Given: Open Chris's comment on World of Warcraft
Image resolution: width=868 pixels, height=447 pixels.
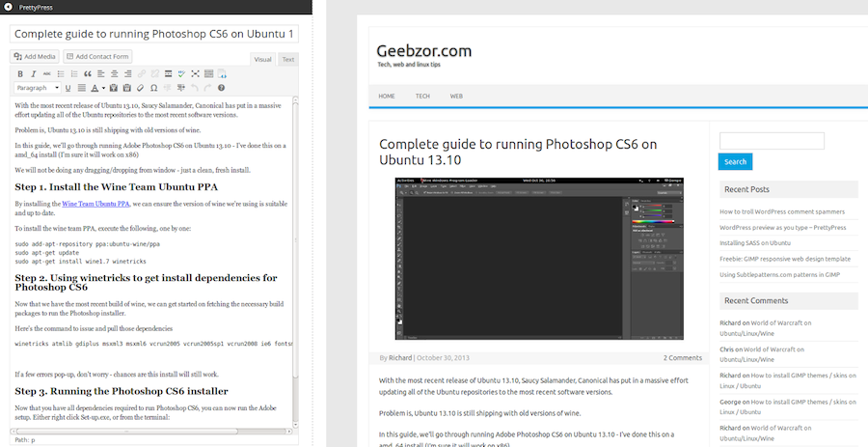Looking at the screenshot, I should [762, 354].
